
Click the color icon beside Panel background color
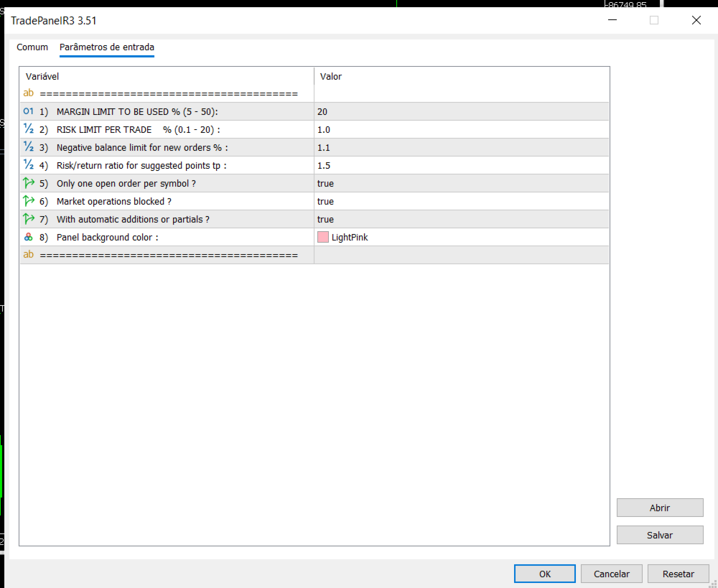coord(29,237)
